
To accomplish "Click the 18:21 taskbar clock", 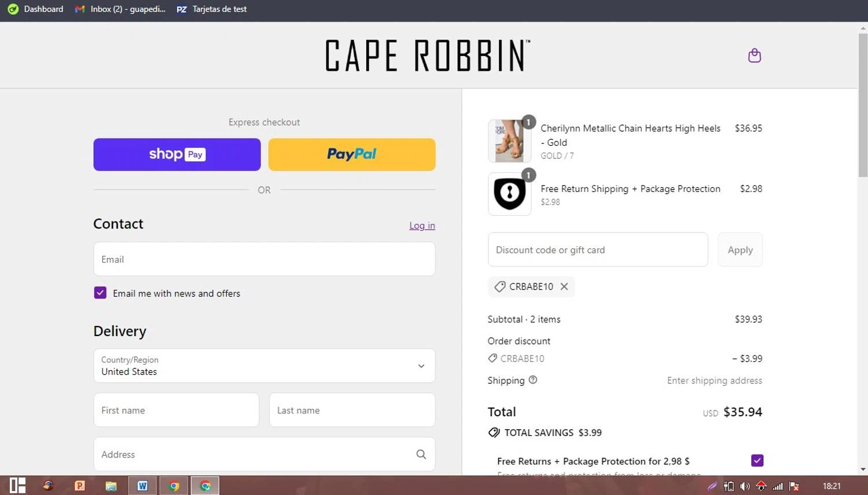I will pyautogui.click(x=832, y=486).
